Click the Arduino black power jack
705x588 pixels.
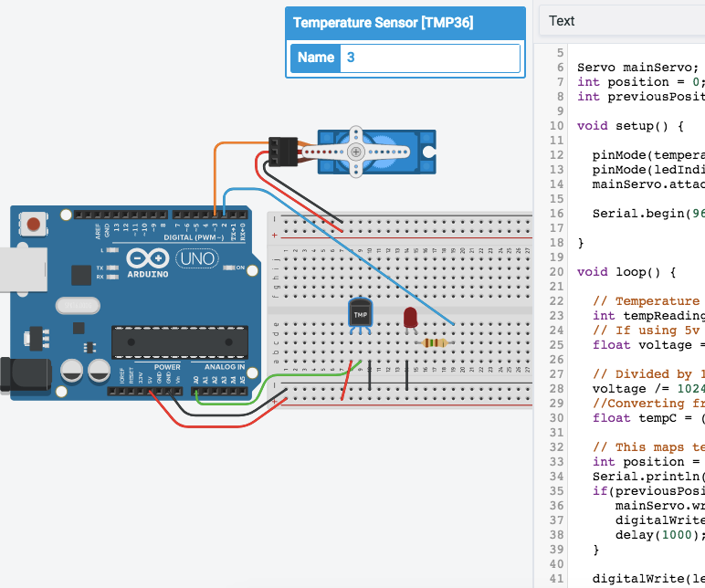click(x=25, y=374)
